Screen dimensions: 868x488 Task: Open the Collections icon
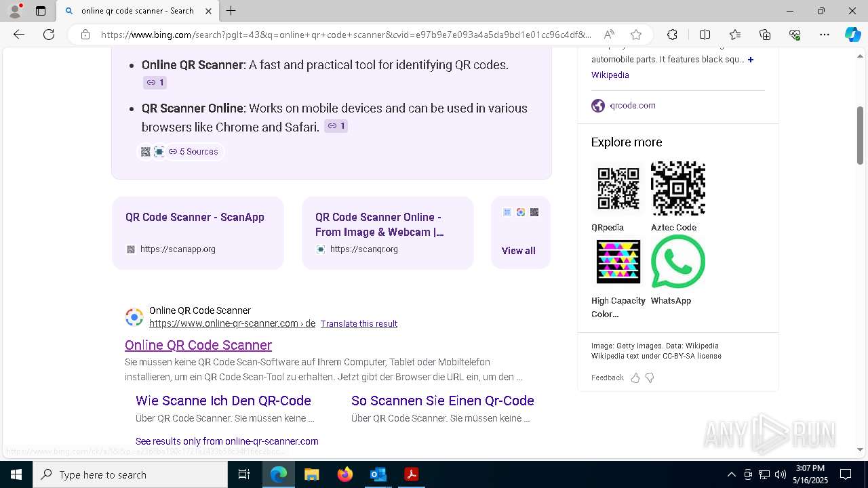point(765,35)
